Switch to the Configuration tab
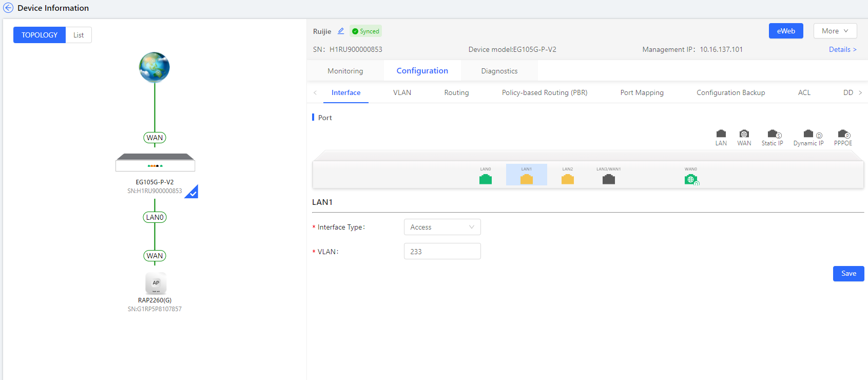 pyautogui.click(x=422, y=71)
